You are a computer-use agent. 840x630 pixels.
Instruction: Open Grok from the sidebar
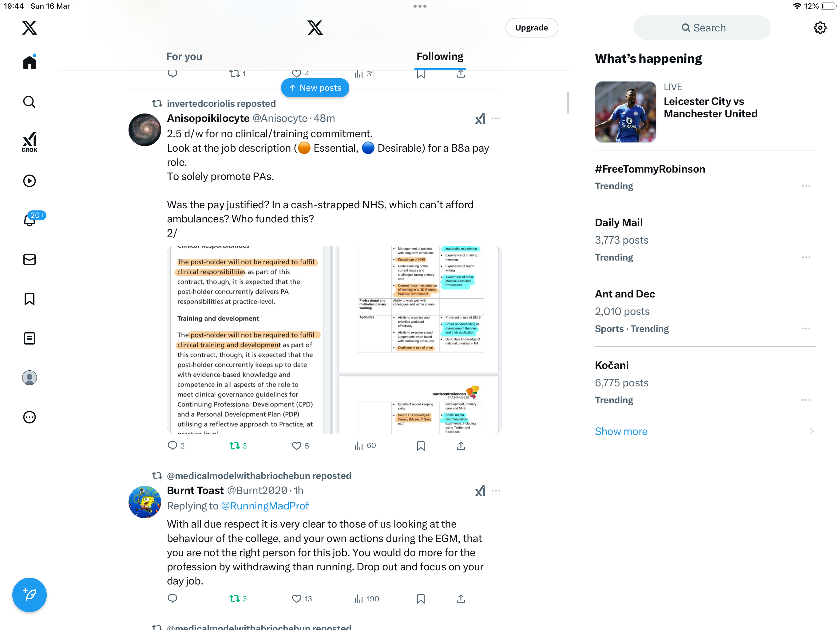(x=29, y=142)
